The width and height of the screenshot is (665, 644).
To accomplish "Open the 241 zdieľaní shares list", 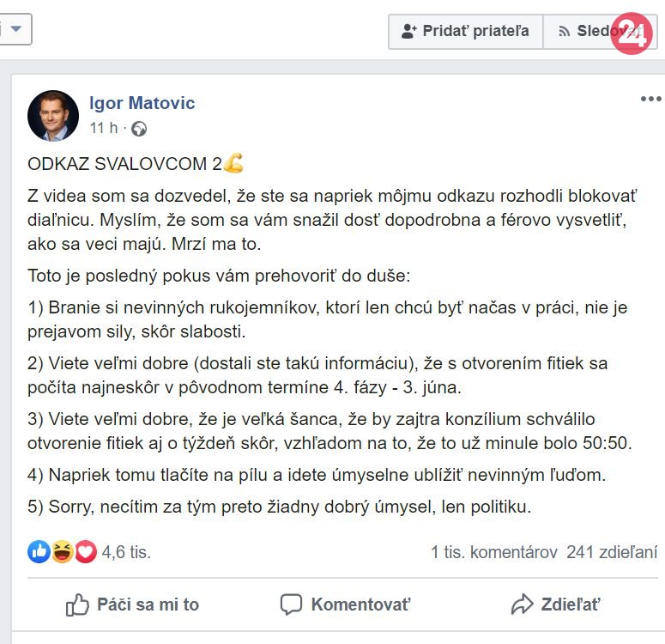I will coord(612,552).
